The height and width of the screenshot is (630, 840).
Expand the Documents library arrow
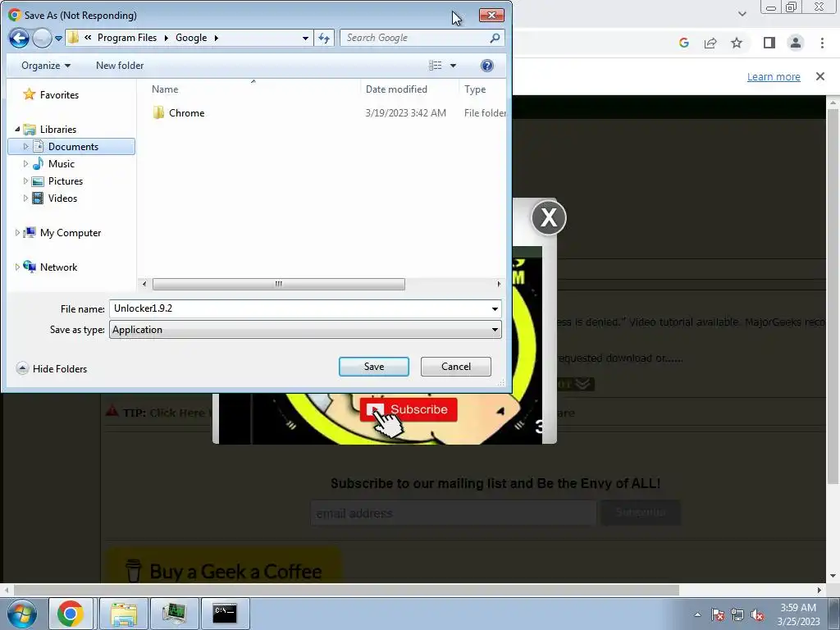pyautogui.click(x=25, y=146)
